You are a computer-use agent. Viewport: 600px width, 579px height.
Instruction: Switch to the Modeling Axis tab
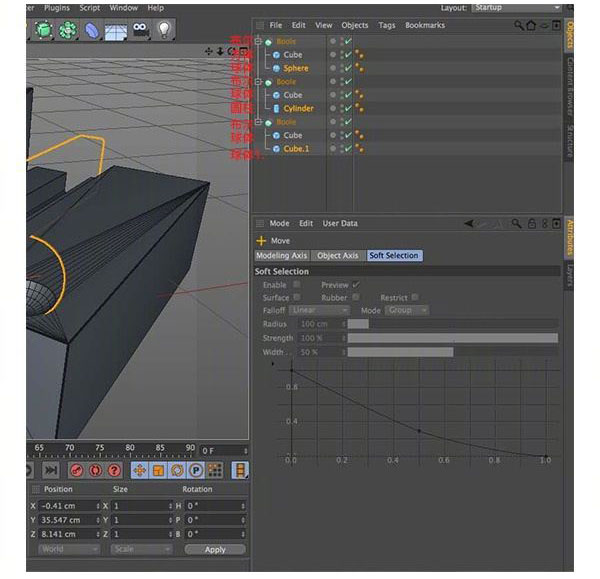pos(282,255)
